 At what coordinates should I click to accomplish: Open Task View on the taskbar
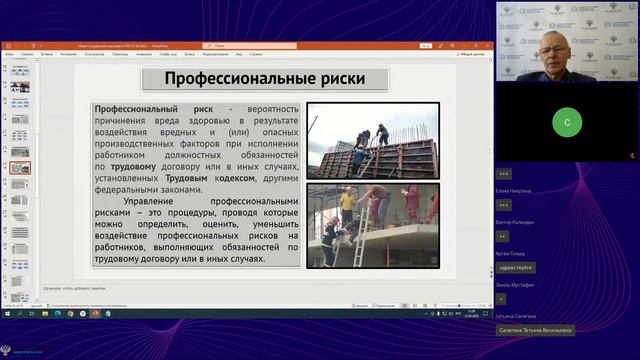[32, 313]
